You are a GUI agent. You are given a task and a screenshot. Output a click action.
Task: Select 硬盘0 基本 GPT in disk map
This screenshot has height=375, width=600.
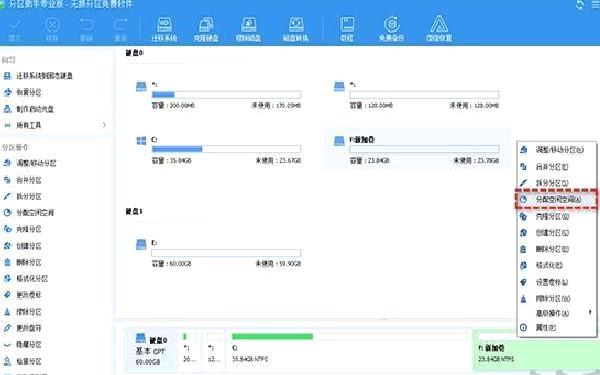152,349
